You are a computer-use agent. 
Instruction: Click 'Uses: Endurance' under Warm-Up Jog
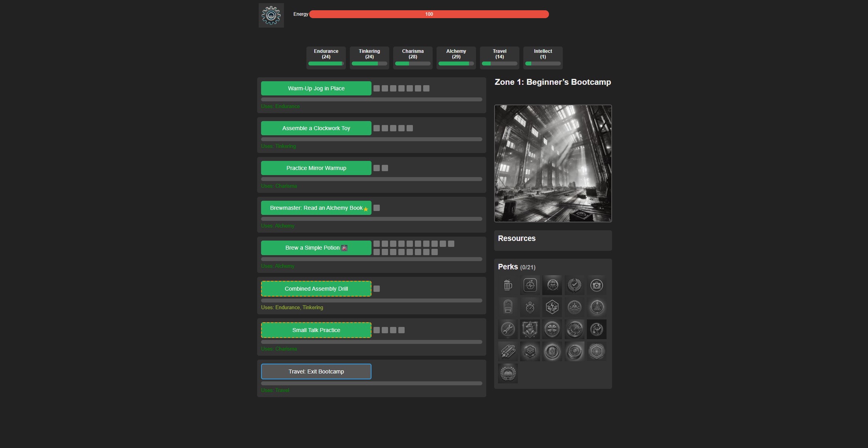(x=280, y=106)
